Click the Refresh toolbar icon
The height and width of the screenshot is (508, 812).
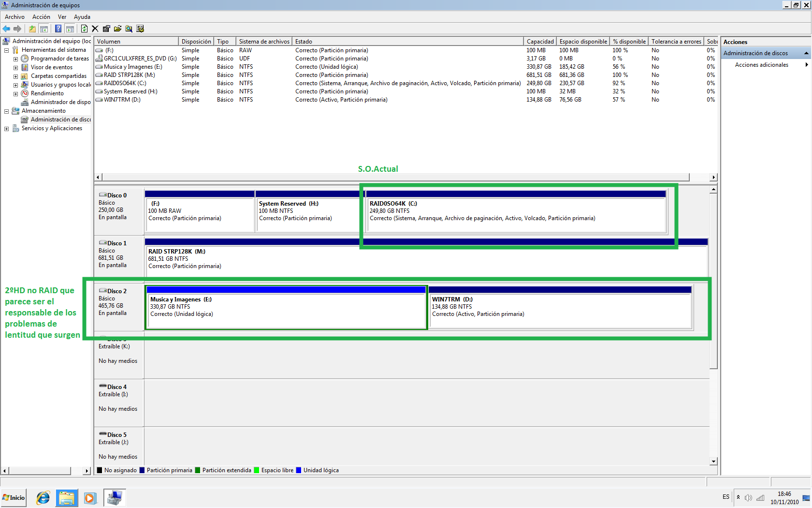click(x=84, y=29)
